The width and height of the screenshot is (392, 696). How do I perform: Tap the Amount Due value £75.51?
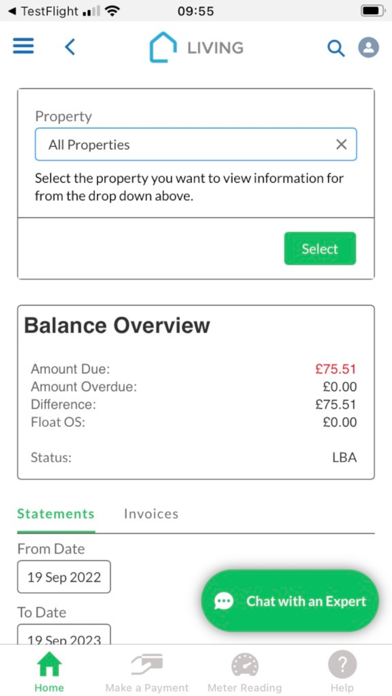click(336, 369)
